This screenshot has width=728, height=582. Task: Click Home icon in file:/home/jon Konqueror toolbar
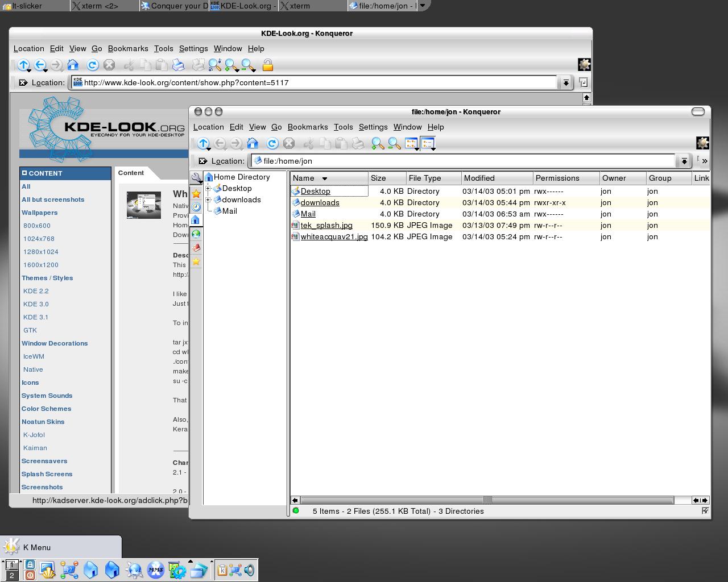253,143
